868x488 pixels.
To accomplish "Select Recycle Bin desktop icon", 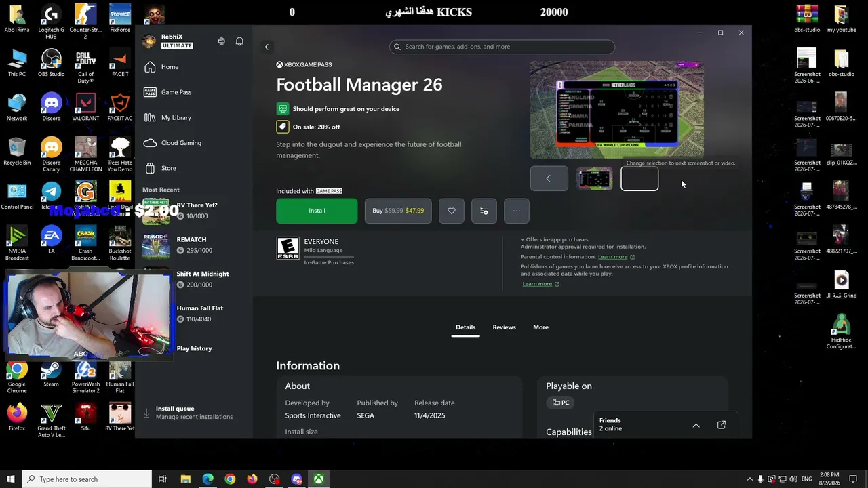I will (17, 152).
